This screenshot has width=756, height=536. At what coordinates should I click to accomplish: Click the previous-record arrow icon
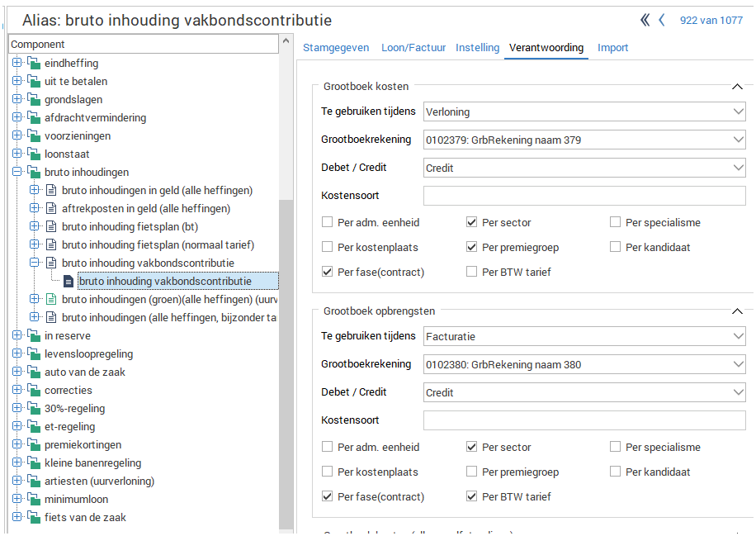(x=661, y=20)
